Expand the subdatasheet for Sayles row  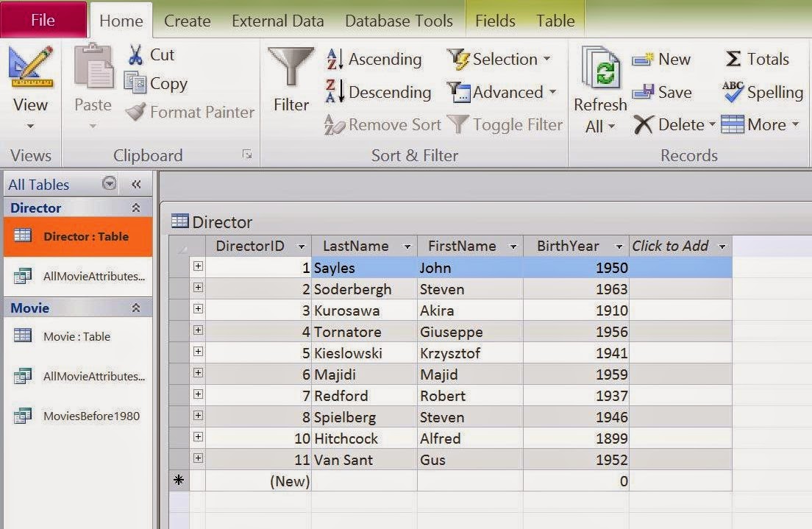tap(198, 267)
